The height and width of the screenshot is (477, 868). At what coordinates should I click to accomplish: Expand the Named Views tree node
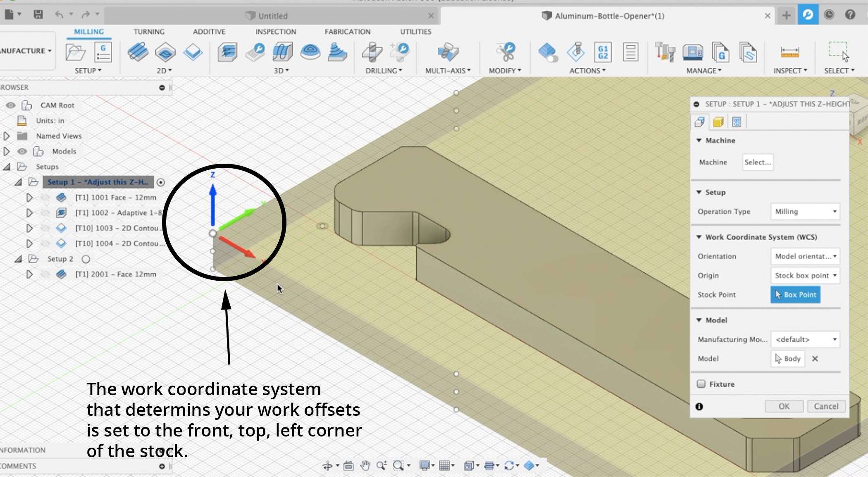click(x=7, y=136)
